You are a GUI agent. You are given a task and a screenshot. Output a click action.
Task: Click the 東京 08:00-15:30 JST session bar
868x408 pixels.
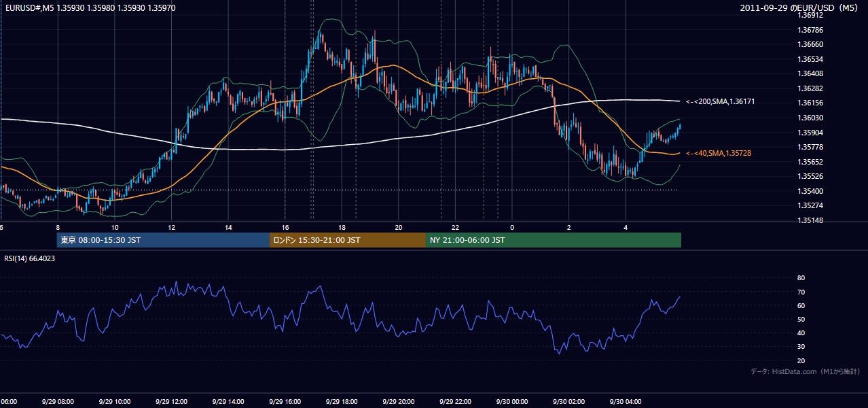click(163, 240)
